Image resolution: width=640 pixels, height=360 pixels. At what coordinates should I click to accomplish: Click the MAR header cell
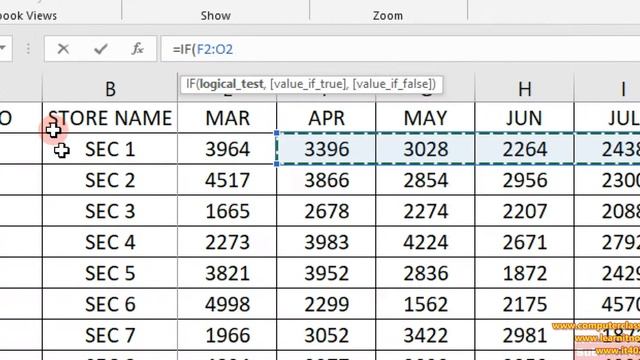227,118
